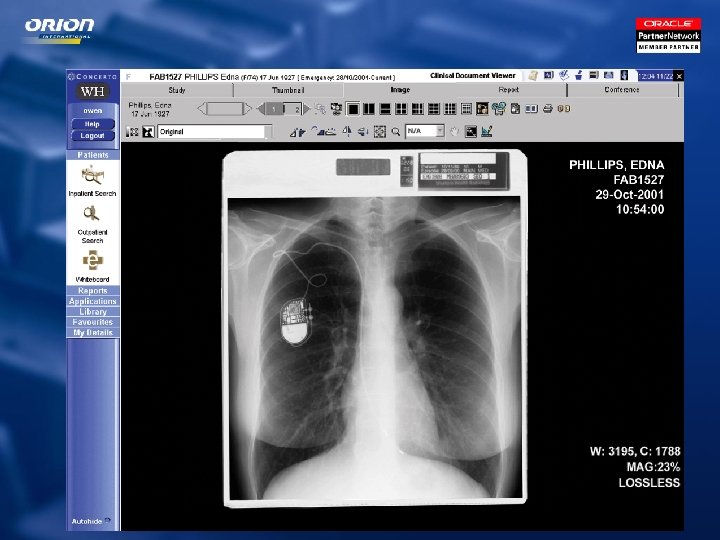
Task: Switch to the Thumbnail tab
Action: 288,90
